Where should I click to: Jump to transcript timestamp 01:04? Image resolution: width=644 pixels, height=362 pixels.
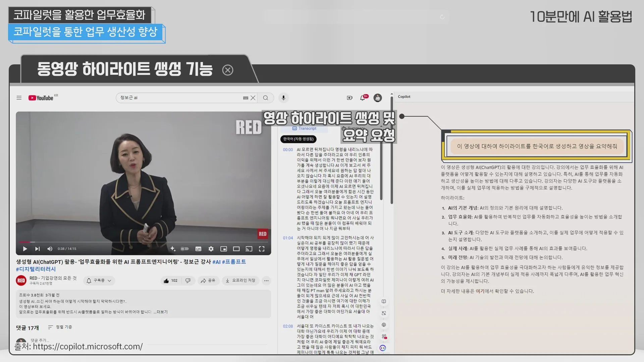[x=288, y=238]
